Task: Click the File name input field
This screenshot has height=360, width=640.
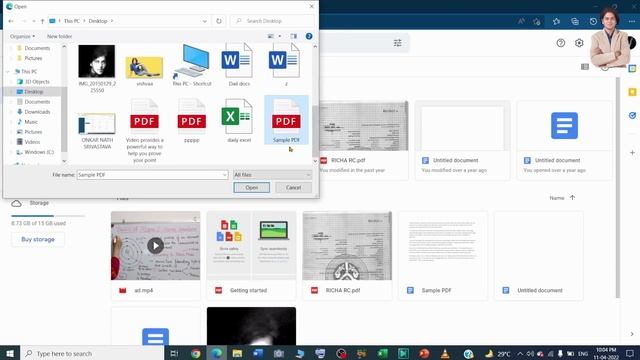Action: 149,175
